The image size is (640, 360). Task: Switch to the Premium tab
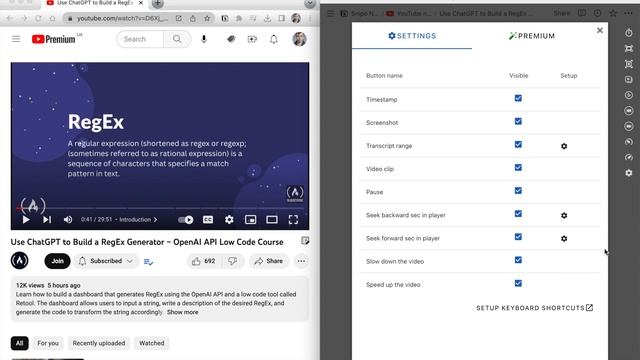532,36
